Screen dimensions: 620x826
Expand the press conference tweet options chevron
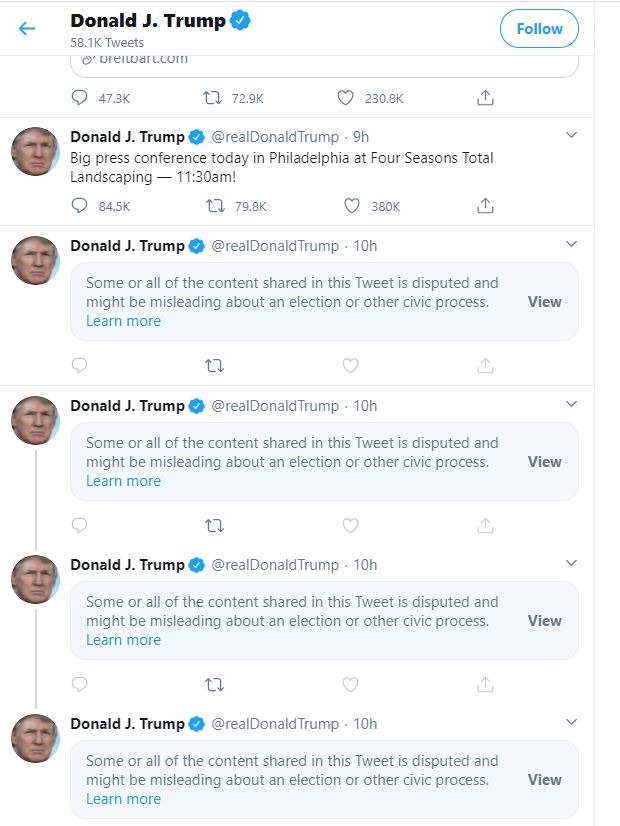click(x=571, y=135)
